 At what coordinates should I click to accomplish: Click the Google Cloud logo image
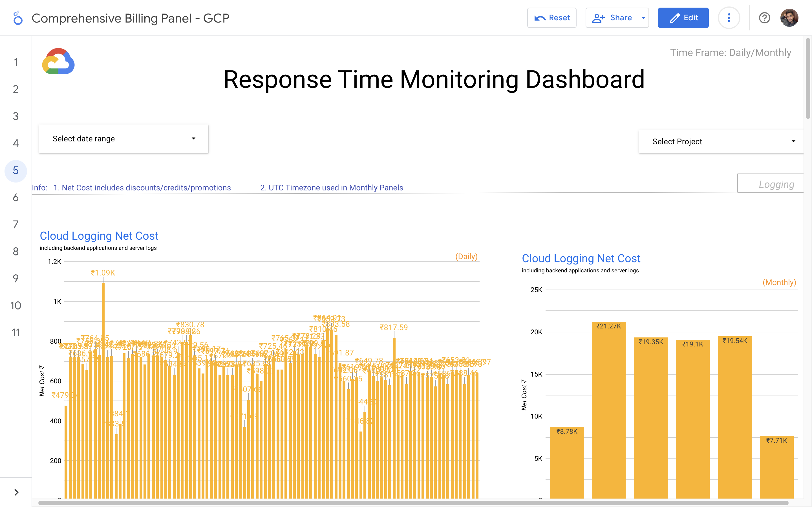pyautogui.click(x=58, y=61)
